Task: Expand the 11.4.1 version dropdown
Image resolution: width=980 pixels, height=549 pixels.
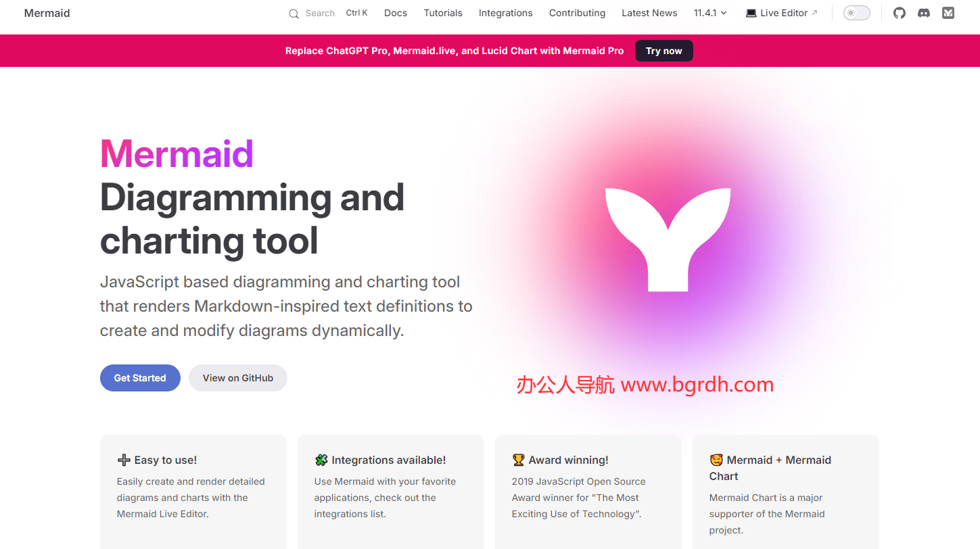Action: (x=710, y=13)
